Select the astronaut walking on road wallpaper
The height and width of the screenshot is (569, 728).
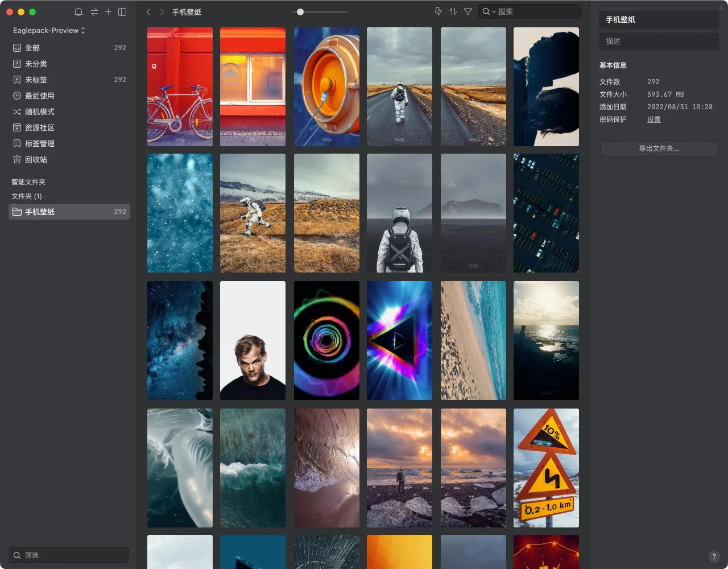click(x=399, y=87)
